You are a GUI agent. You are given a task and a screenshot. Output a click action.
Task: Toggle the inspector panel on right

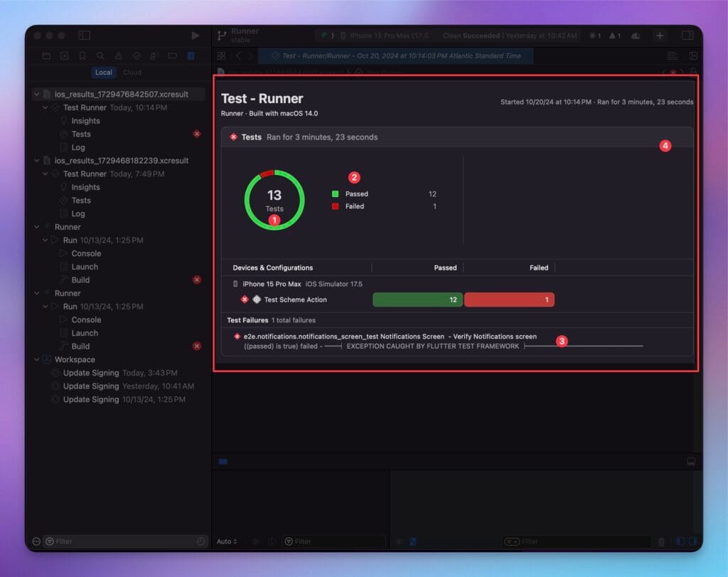point(687,35)
